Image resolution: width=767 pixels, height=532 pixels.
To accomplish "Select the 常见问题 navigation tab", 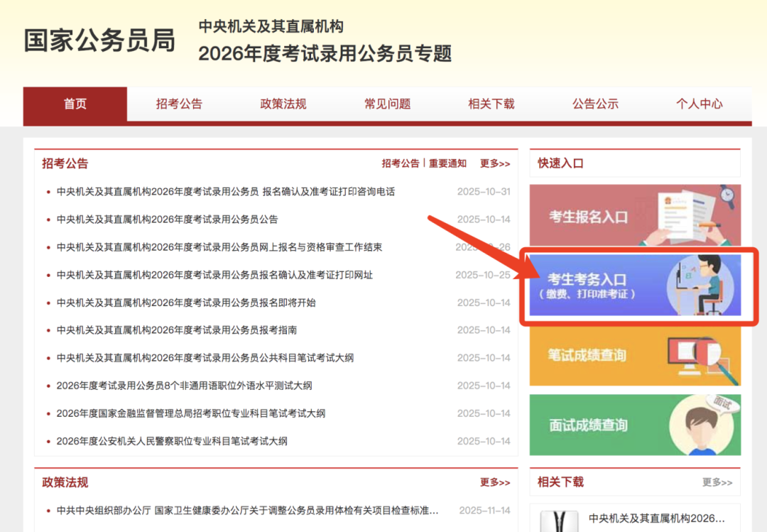I will click(388, 104).
